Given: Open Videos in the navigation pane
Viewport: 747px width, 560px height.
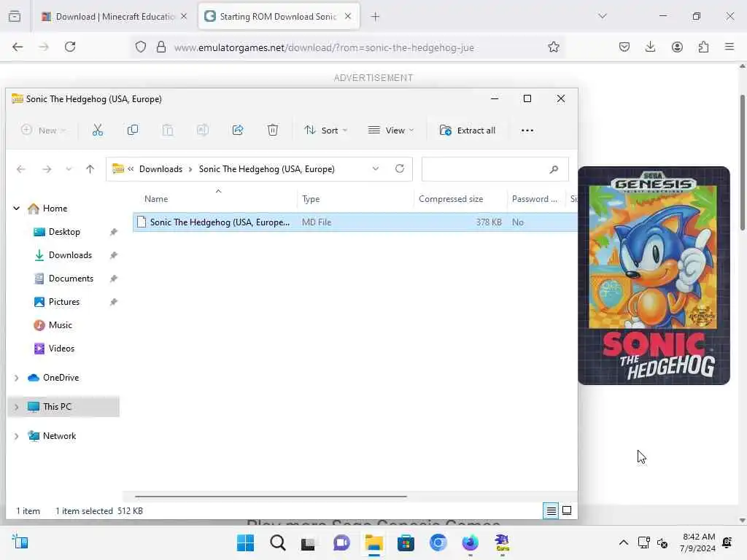Looking at the screenshot, I should pos(61,349).
